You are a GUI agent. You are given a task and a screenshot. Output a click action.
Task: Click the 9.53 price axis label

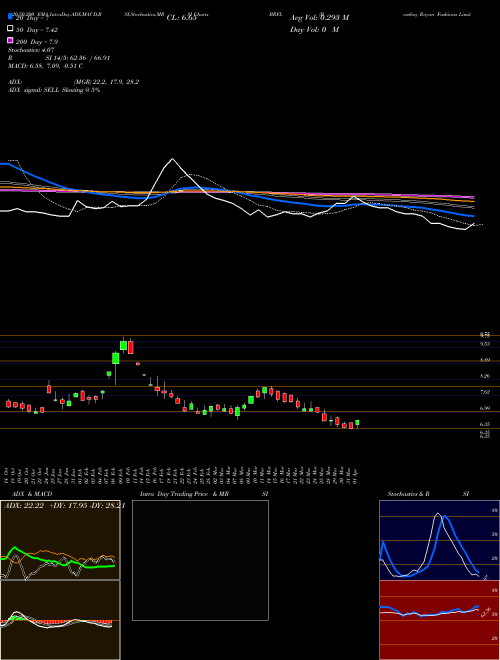click(485, 344)
